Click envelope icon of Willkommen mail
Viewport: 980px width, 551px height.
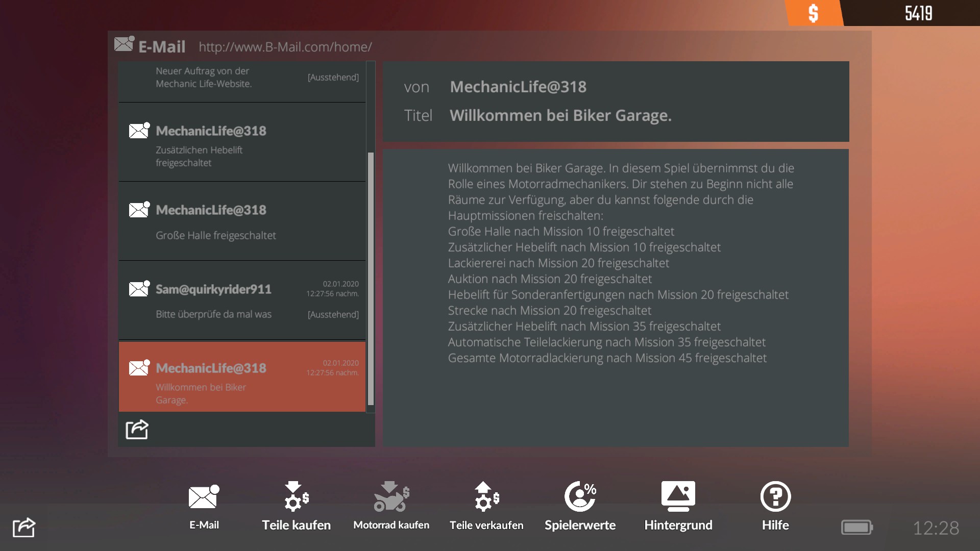(139, 367)
